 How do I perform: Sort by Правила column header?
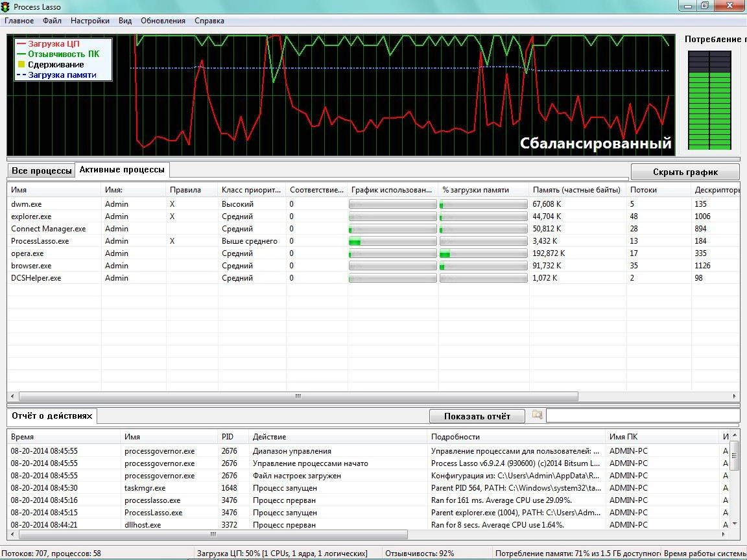pos(192,189)
